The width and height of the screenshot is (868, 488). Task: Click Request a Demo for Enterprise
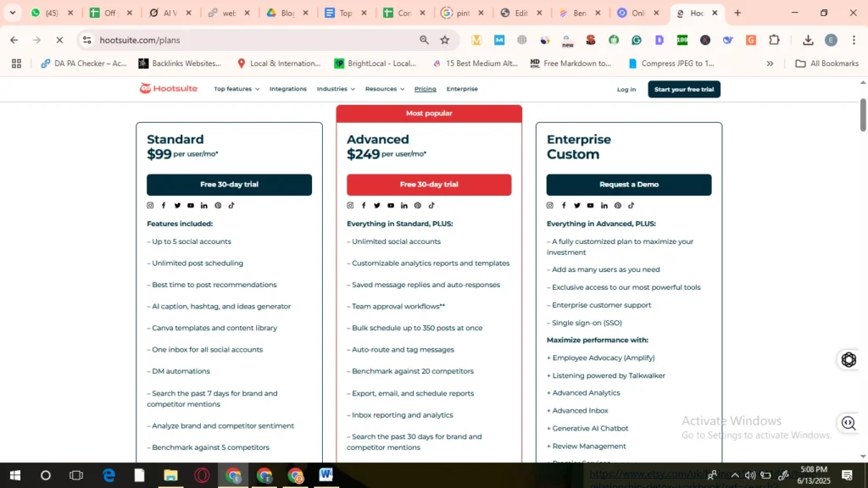tap(629, 185)
